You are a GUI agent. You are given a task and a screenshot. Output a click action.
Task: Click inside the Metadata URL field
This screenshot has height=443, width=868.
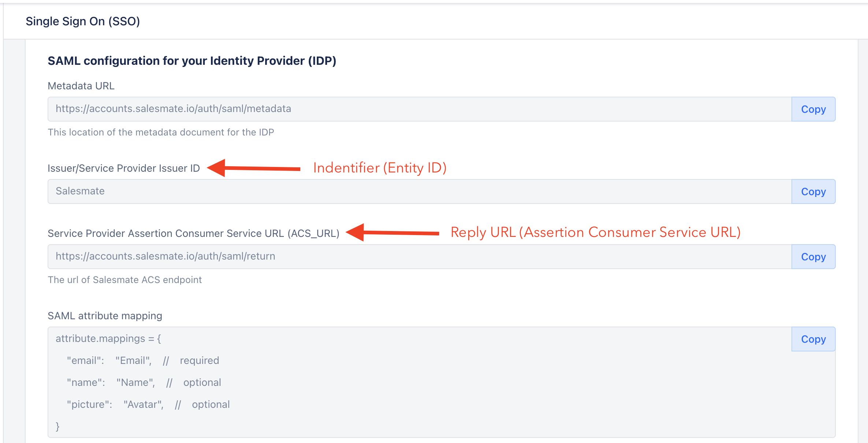pyautogui.click(x=420, y=109)
